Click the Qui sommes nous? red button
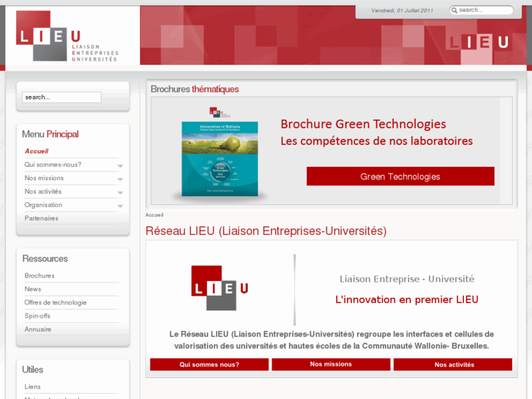 [209, 365]
